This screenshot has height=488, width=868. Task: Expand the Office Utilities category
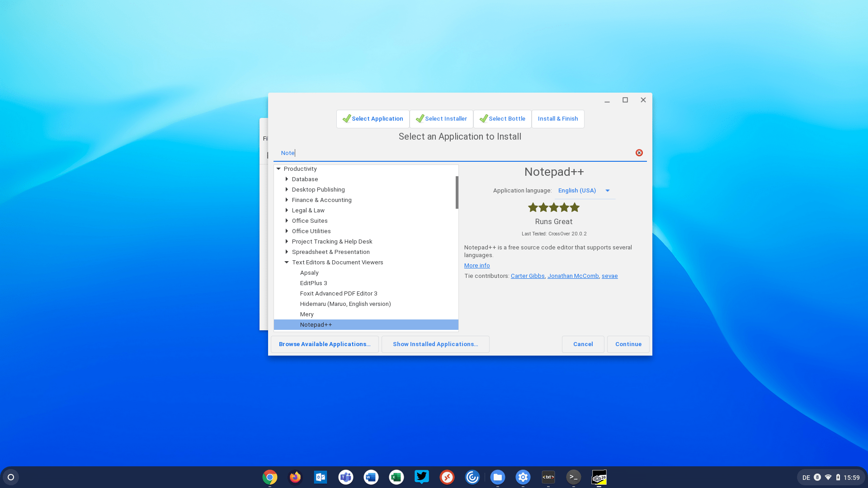click(x=287, y=231)
